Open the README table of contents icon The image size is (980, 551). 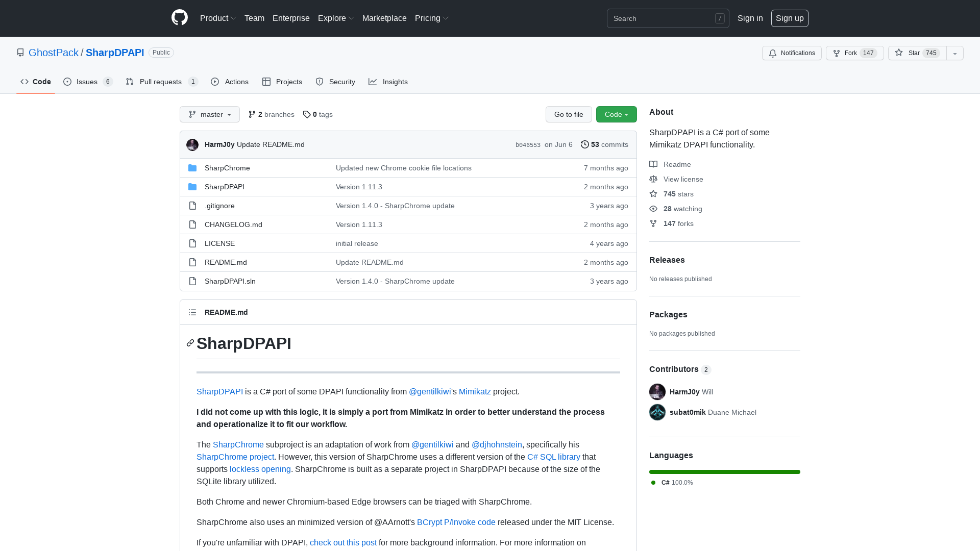(192, 312)
